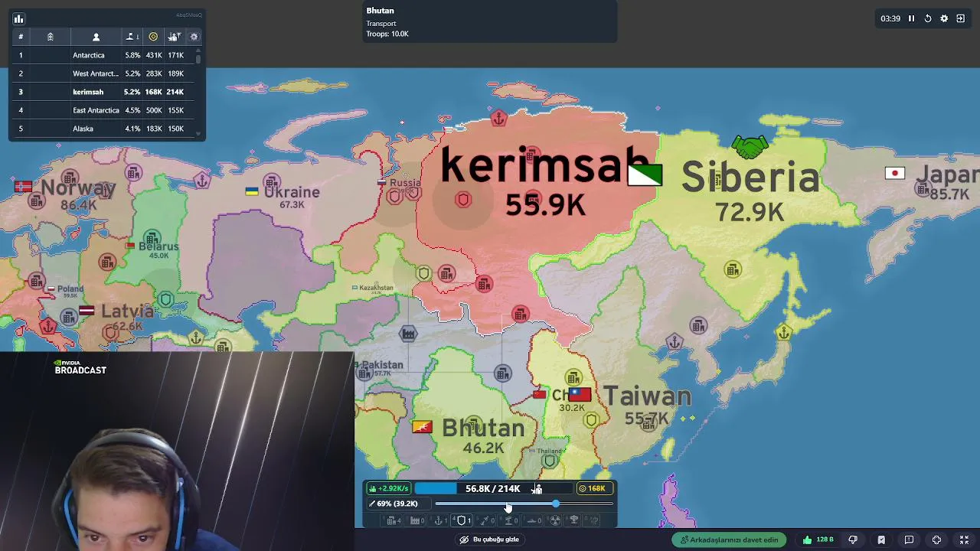This screenshot has height=551, width=980.
Task: Dislike the video with thumbs down
Action: [853, 540]
